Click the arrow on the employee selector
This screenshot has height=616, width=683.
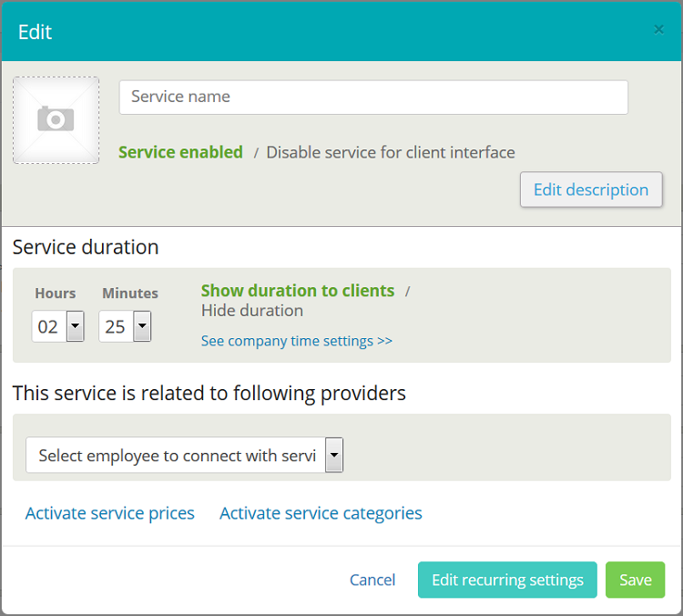click(x=334, y=456)
